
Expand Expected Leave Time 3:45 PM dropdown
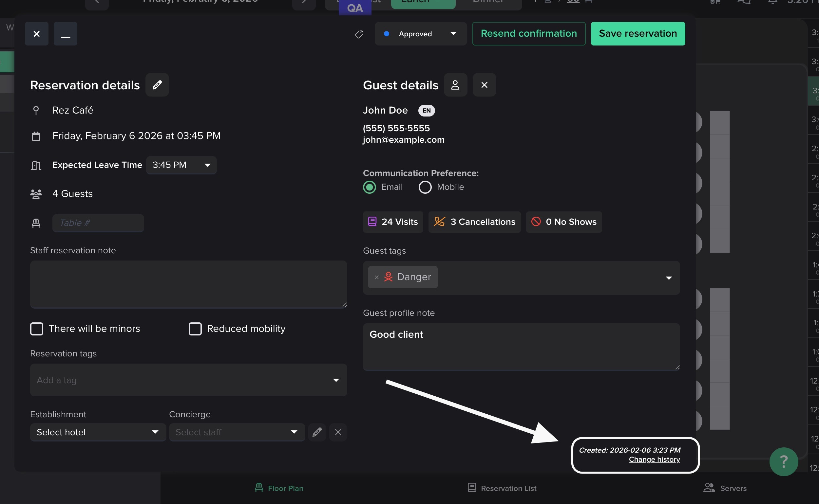[x=181, y=165]
